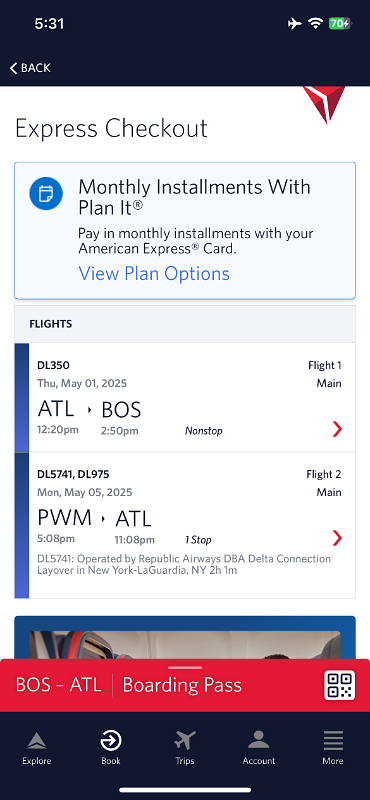Select the DL350 flight row

click(x=185, y=397)
